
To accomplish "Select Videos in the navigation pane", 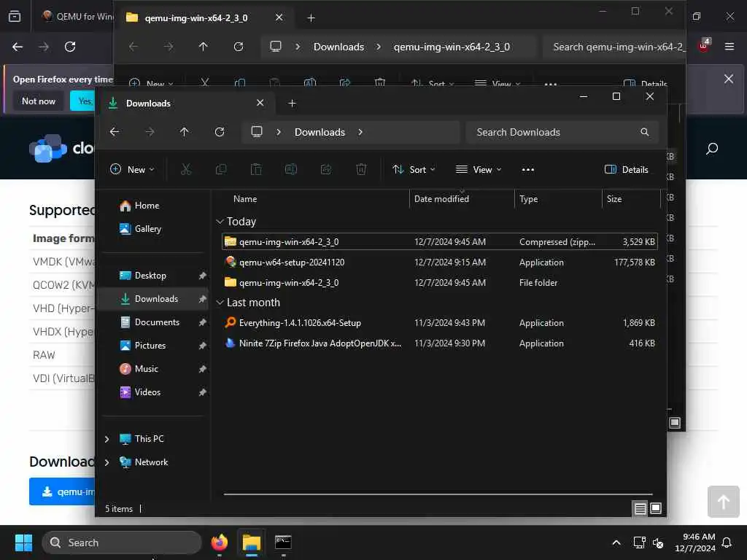I will 152,392.
